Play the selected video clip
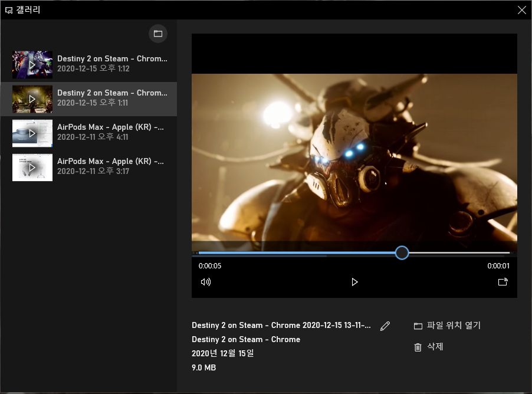 click(x=354, y=282)
